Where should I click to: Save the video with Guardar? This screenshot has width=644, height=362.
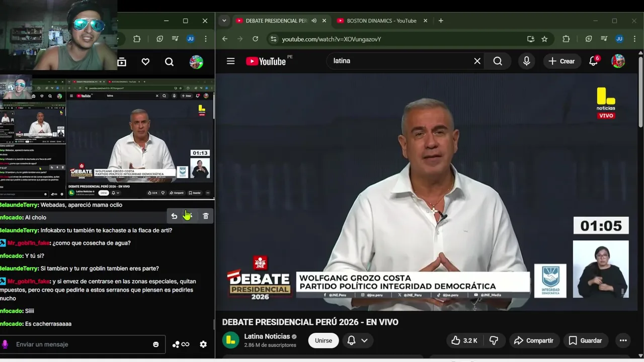[585, 340]
